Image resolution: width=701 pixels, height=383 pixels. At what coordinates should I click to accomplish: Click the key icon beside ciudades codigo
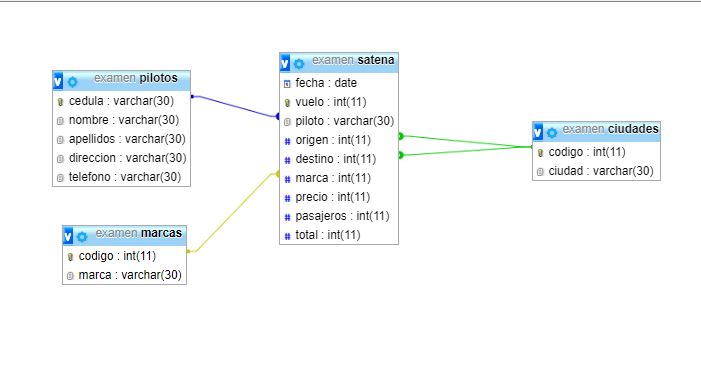click(x=540, y=153)
